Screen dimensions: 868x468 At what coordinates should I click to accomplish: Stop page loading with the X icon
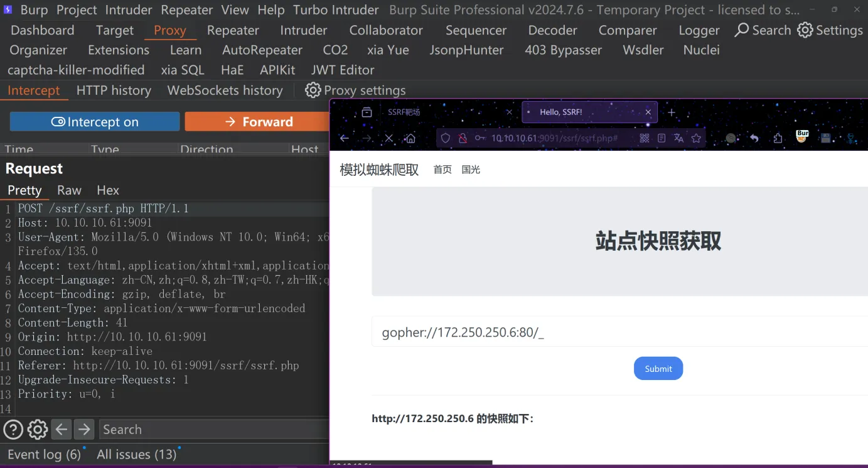[389, 138]
